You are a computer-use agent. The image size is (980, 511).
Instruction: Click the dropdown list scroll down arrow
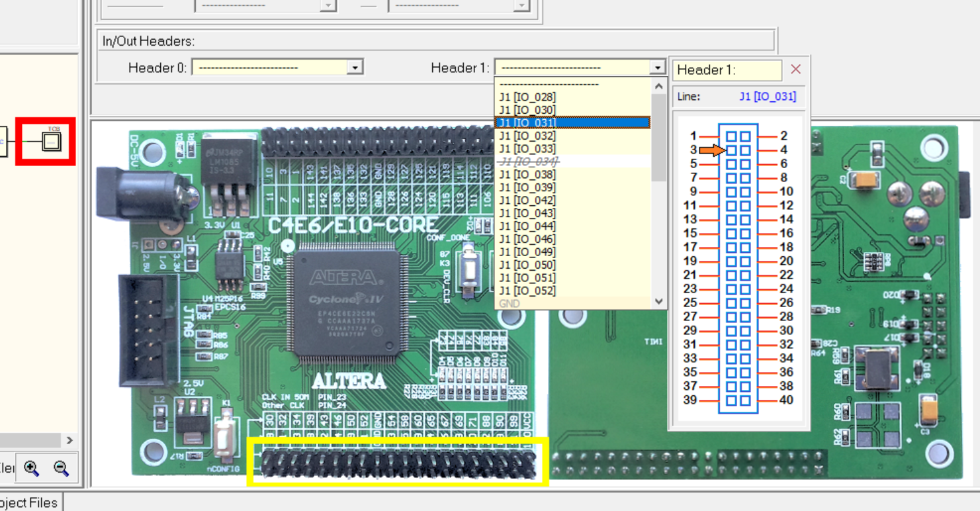tap(658, 301)
